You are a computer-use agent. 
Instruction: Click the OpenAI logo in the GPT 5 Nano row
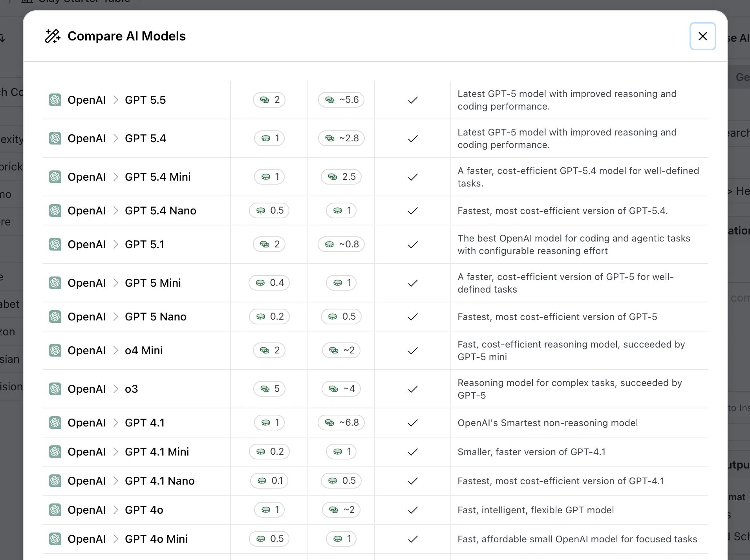tap(55, 317)
